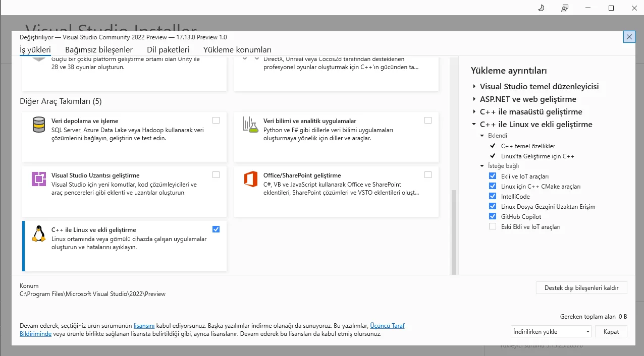Check the Office/SharePoint geliştirme workload
The height and width of the screenshot is (356, 644).
(x=428, y=174)
